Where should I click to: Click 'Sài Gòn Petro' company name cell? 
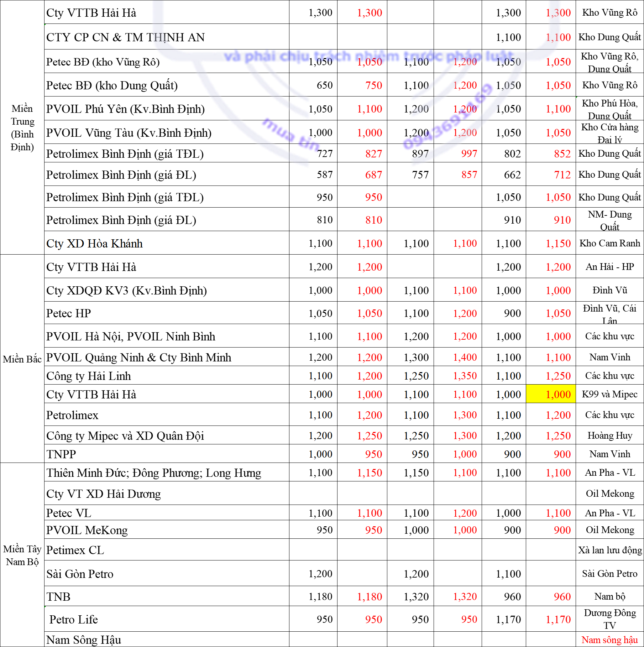167,574
